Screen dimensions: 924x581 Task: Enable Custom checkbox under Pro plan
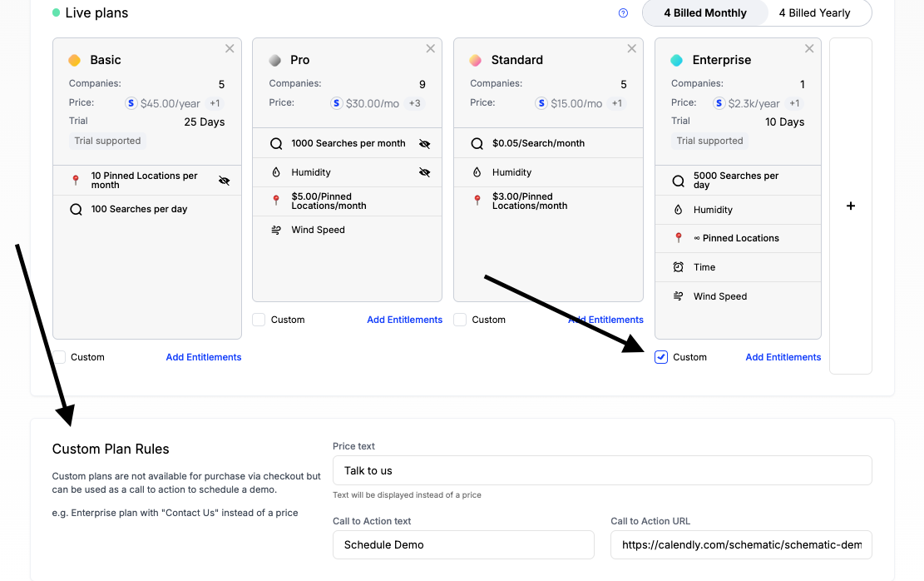tap(259, 320)
